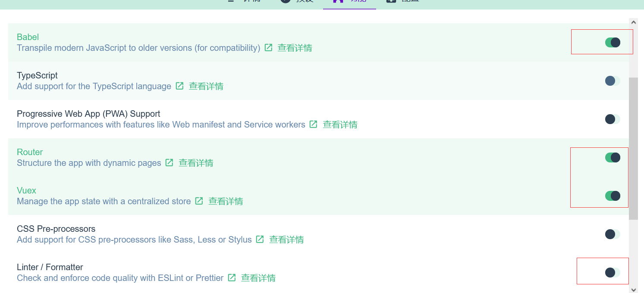View 查看详情 for Vuex
This screenshot has height=293, width=644.
pyautogui.click(x=226, y=201)
